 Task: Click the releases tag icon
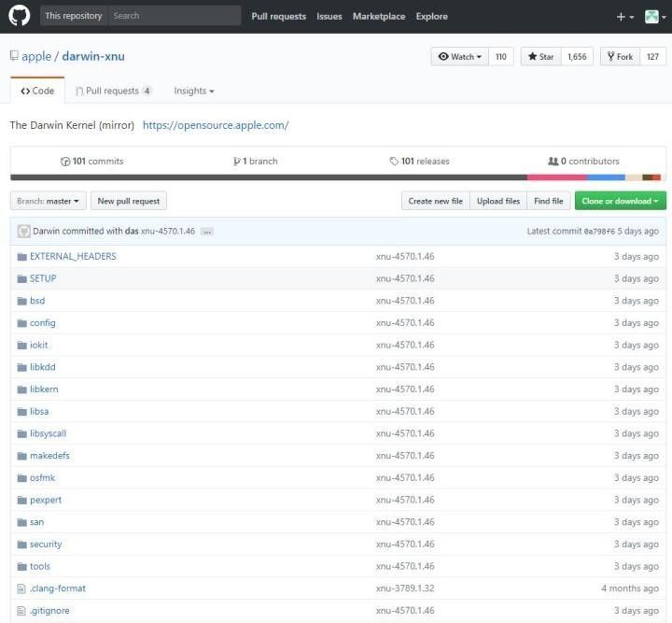pos(394,162)
